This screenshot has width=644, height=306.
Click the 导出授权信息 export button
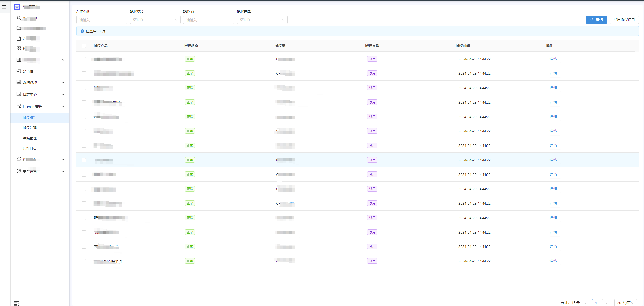[x=624, y=20]
